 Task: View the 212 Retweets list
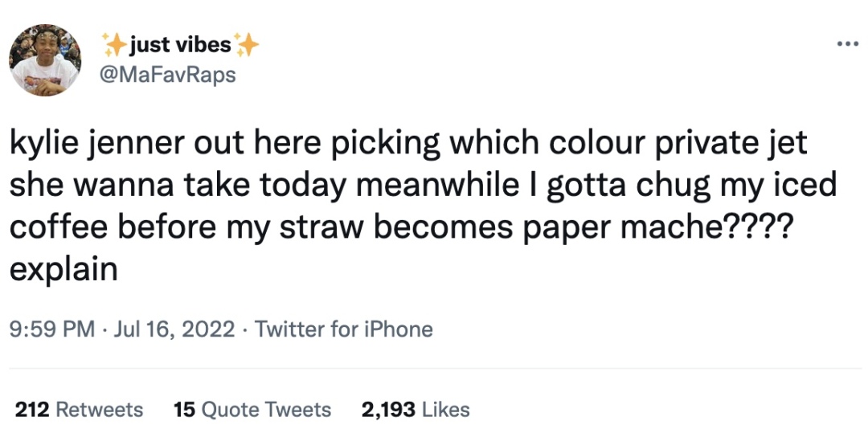[80, 410]
